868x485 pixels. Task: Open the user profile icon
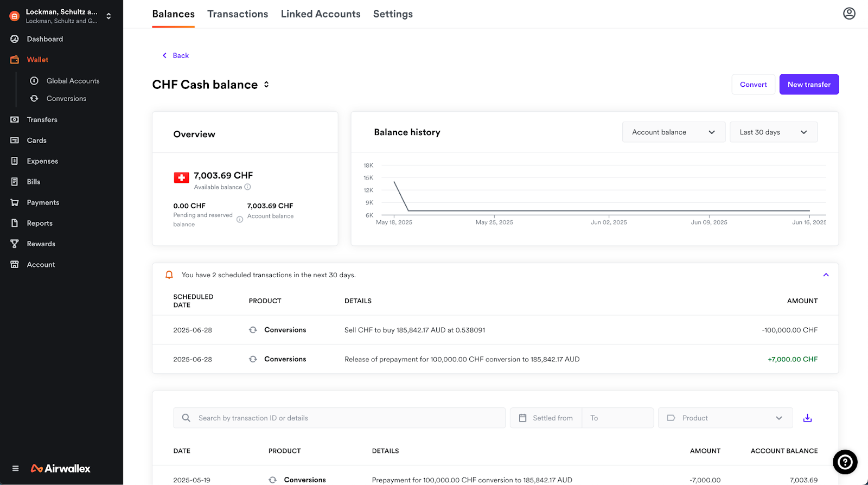coord(849,14)
